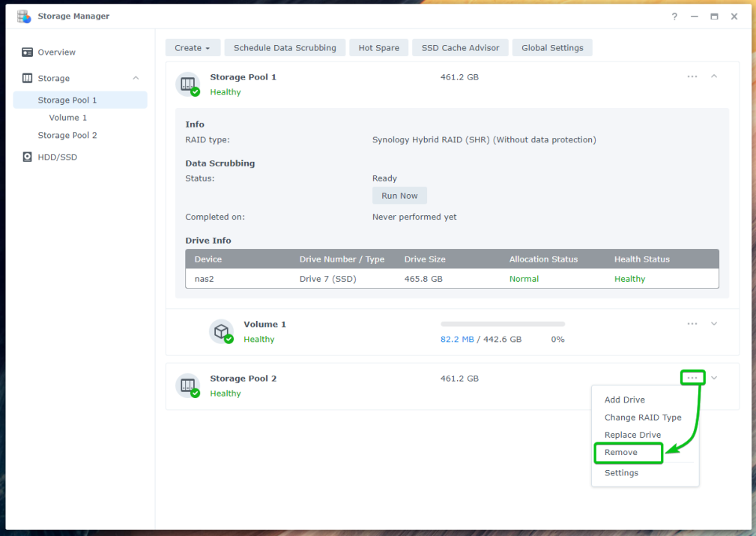Click the Storage Pool 1 status icon
Image resolution: width=756 pixels, height=536 pixels.
point(187,85)
